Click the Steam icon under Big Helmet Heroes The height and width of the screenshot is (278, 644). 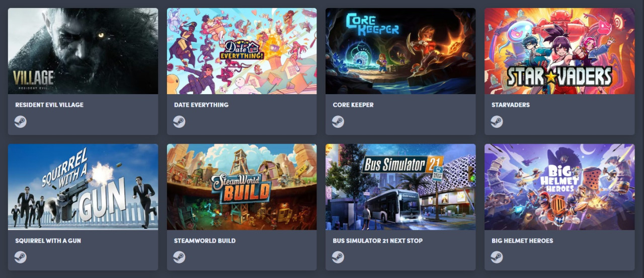point(497,257)
